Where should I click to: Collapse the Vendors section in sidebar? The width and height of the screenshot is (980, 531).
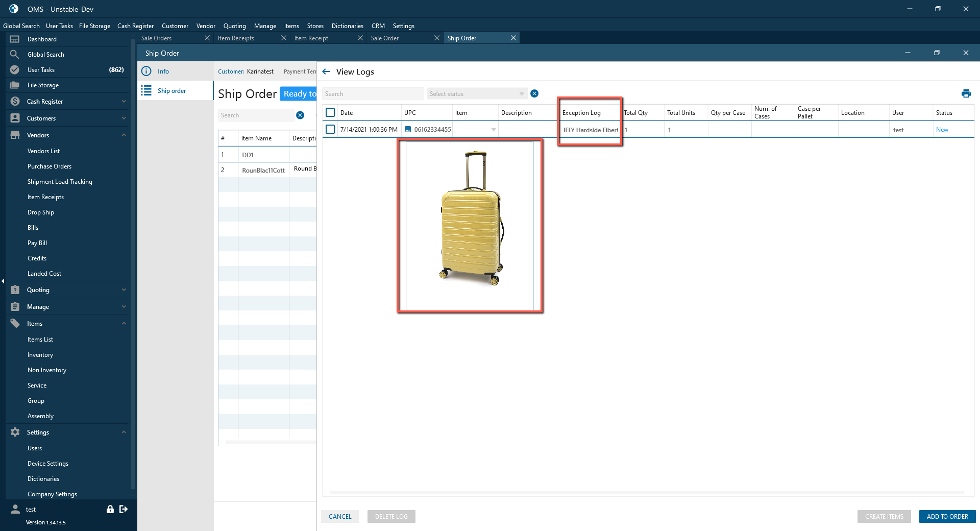(x=124, y=135)
